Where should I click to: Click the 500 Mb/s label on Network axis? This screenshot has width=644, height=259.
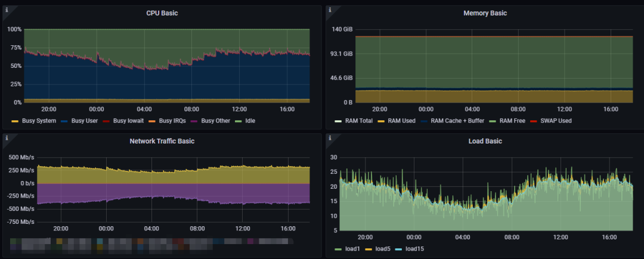coord(22,157)
